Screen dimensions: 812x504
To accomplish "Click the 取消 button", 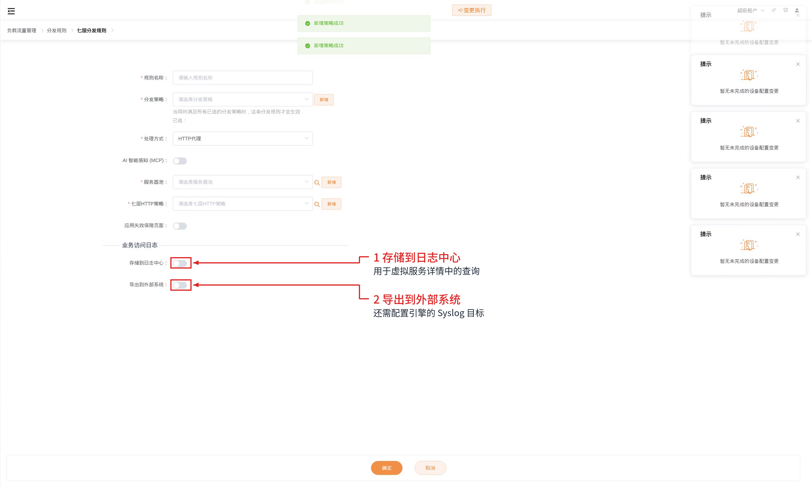I will [x=430, y=468].
